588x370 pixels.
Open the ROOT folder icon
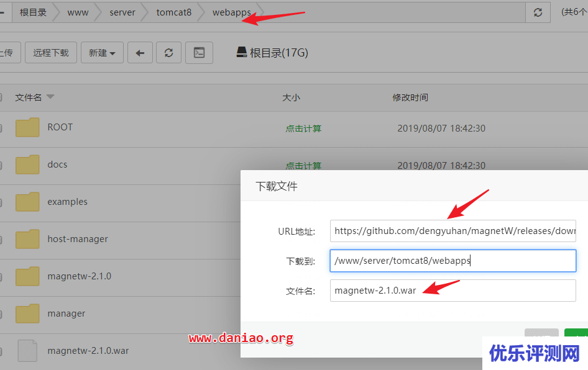tap(27, 127)
